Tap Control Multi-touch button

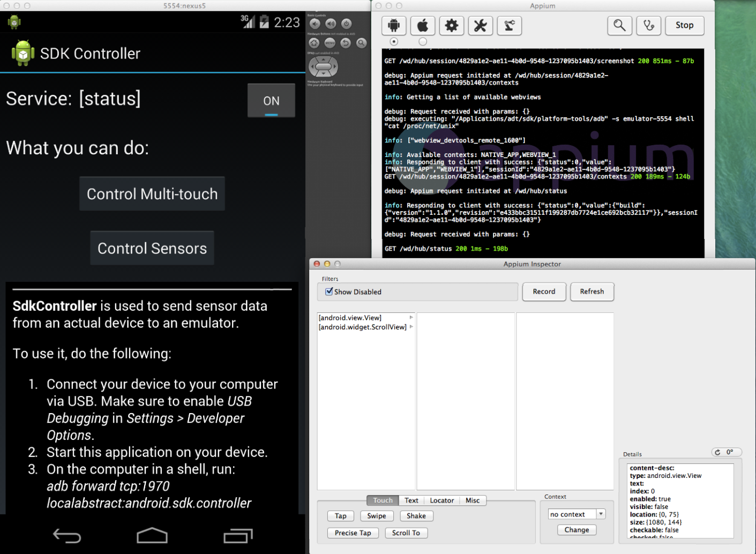point(152,194)
